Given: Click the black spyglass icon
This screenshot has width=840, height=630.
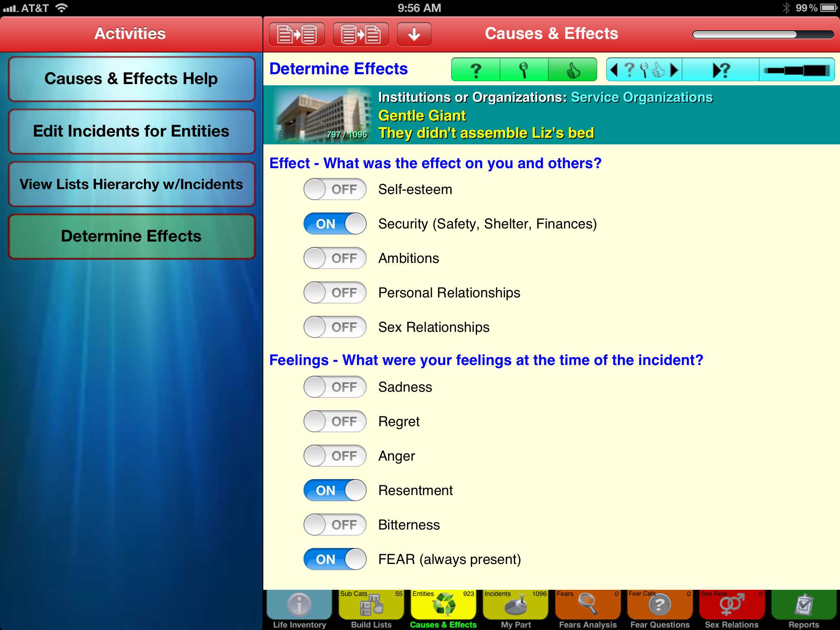Looking at the screenshot, I should [x=797, y=70].
